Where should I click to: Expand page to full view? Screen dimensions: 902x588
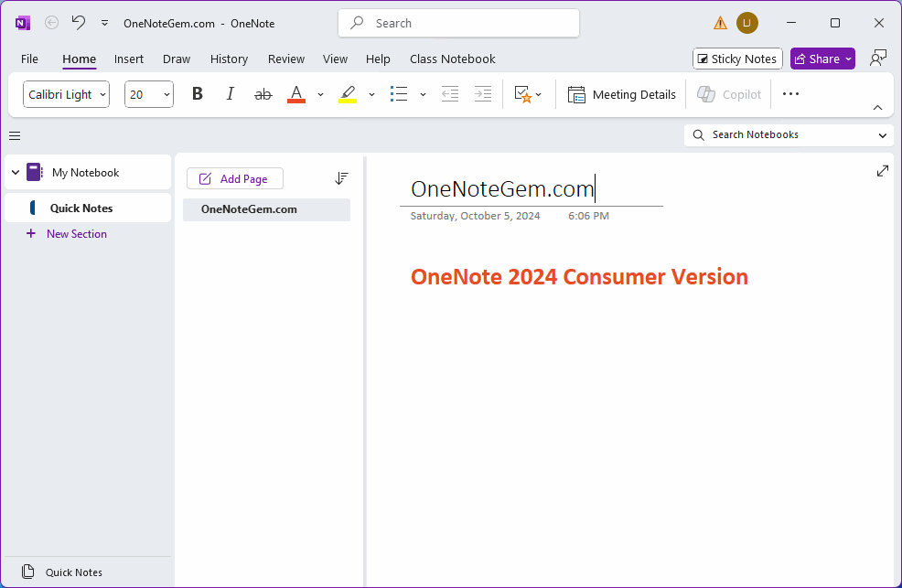pos(883,171)
